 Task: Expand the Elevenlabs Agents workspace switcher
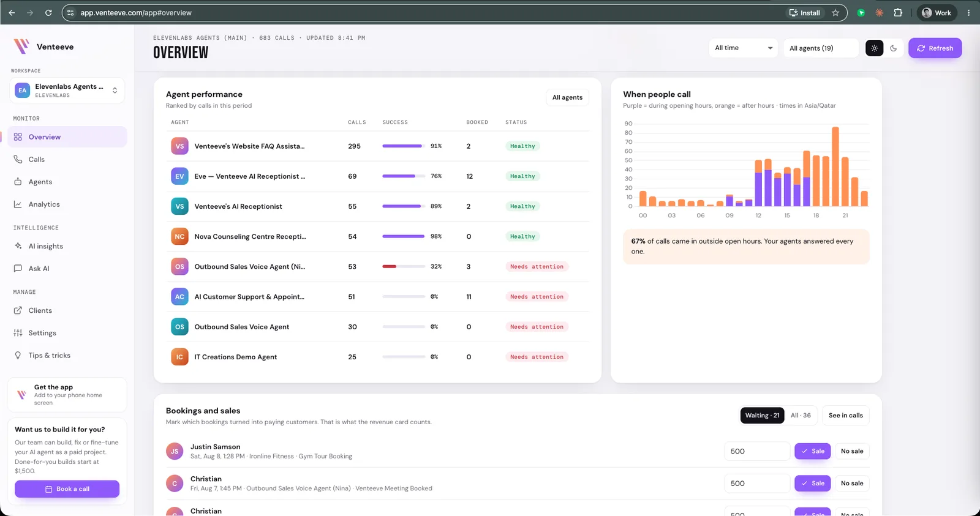(x=68, y=91)
